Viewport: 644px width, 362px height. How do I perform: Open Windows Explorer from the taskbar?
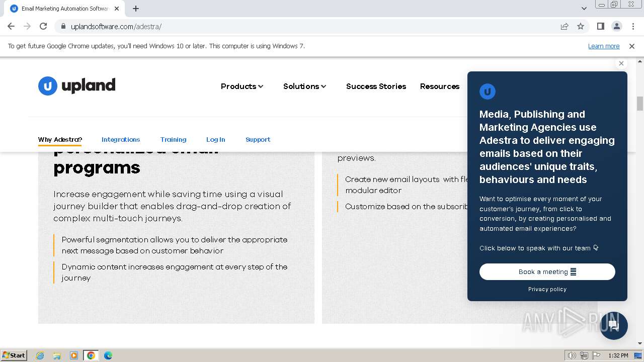tap(57, 355)
